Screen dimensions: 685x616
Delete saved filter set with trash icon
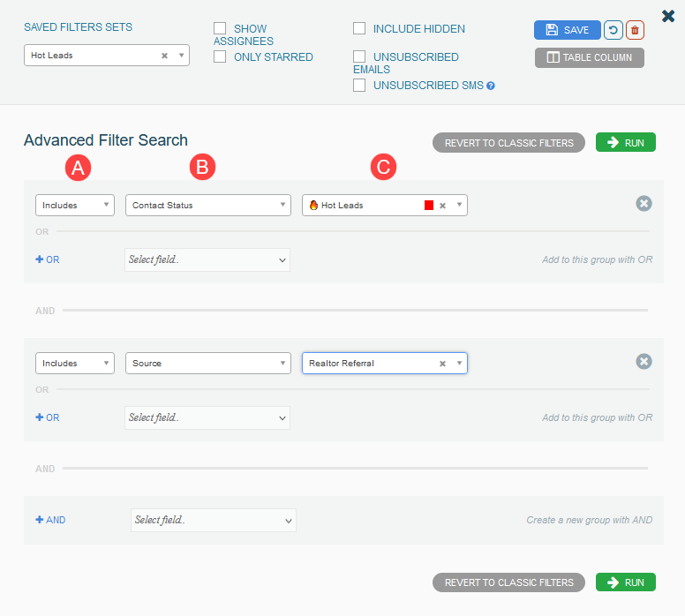pyautogui.click(x=635, y=30)
